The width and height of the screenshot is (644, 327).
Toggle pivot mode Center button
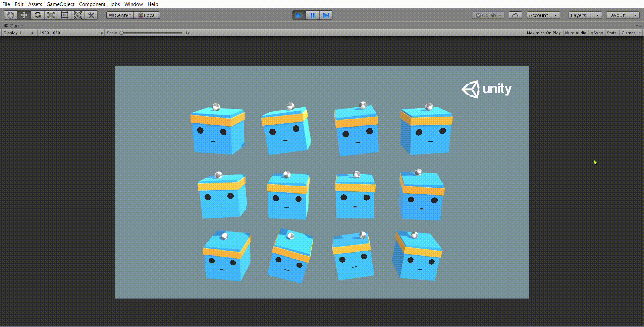(x=120, y=15)
